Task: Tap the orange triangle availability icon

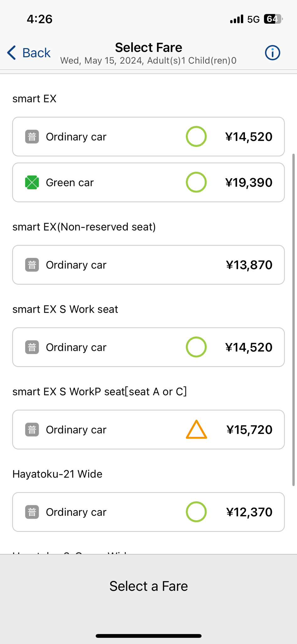Action: click(x=196, y=430)
